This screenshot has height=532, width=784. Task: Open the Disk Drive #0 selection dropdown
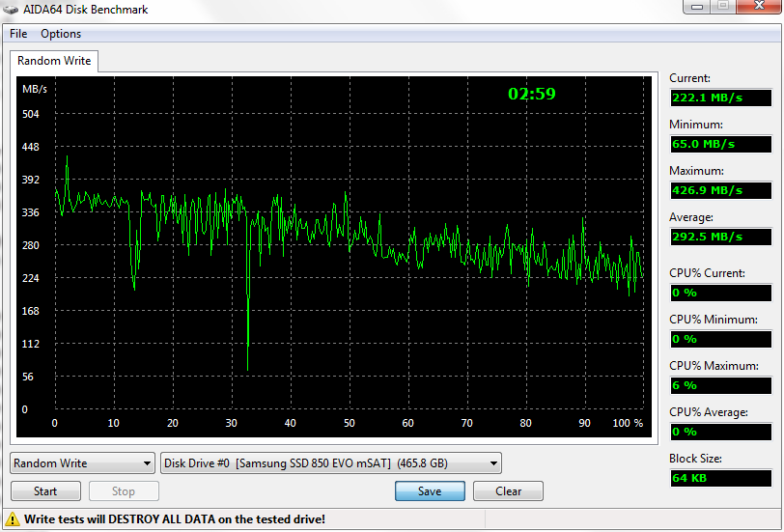pos(331,463)
